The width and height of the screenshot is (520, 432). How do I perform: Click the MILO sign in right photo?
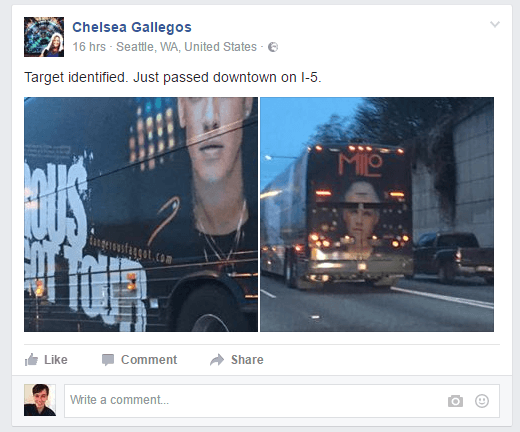(361, 165)
